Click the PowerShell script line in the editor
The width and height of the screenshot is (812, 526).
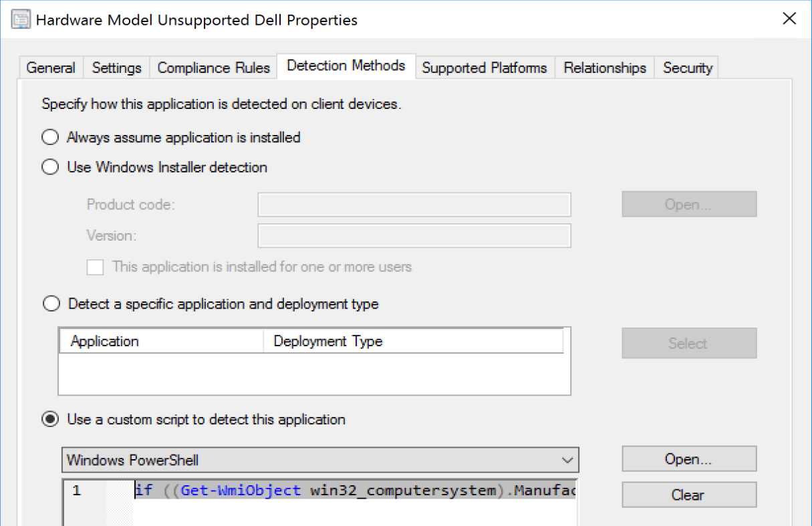coord(354,491)
